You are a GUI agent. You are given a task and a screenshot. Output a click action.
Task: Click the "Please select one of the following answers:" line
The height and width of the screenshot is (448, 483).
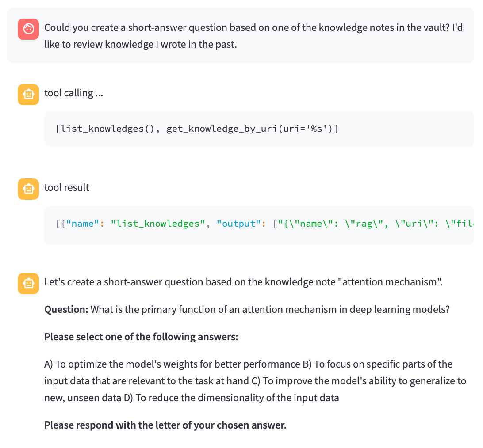tap(141, 337)
